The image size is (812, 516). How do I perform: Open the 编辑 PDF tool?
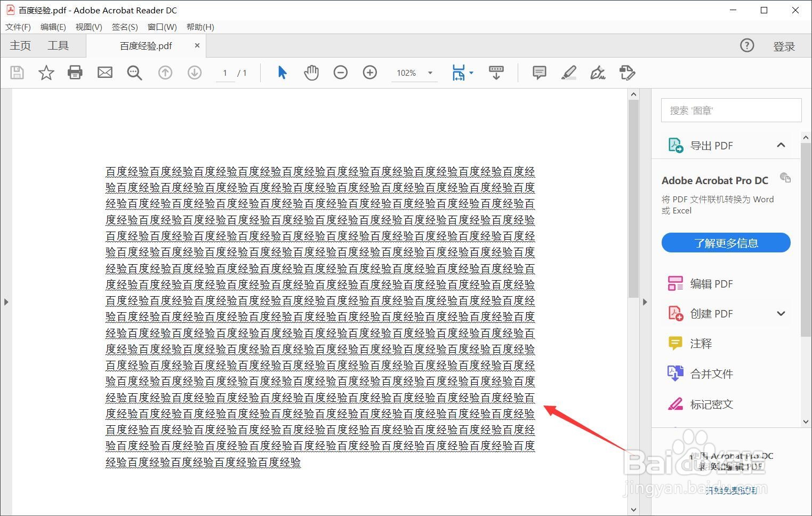[x=711, y=283]
